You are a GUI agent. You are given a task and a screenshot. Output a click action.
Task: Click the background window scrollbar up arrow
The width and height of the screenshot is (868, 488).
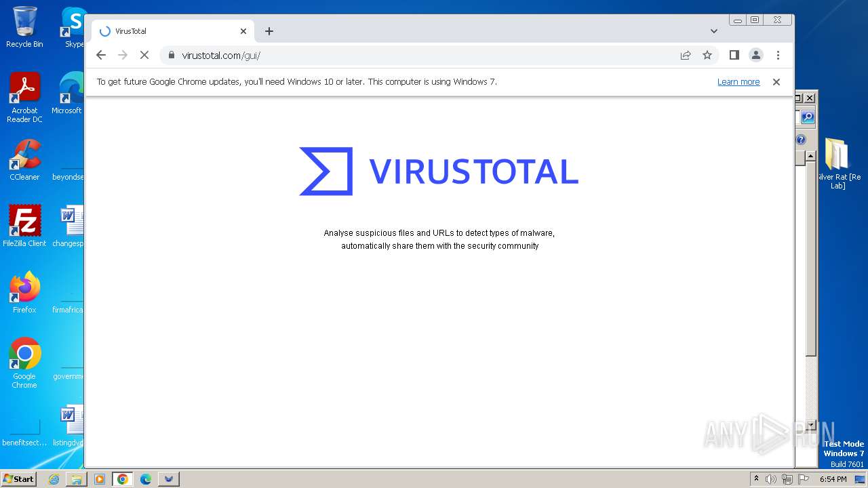click(x=811, y=157)
